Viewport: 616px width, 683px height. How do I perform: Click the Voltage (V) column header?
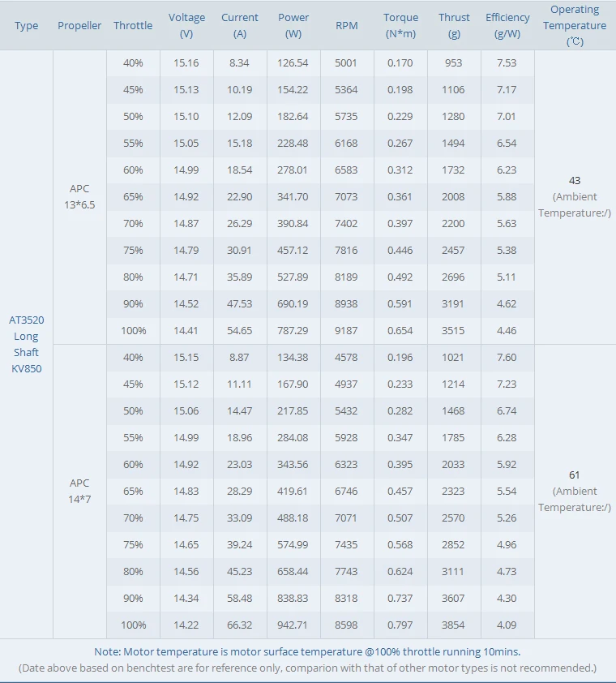(x=186, y=26)
